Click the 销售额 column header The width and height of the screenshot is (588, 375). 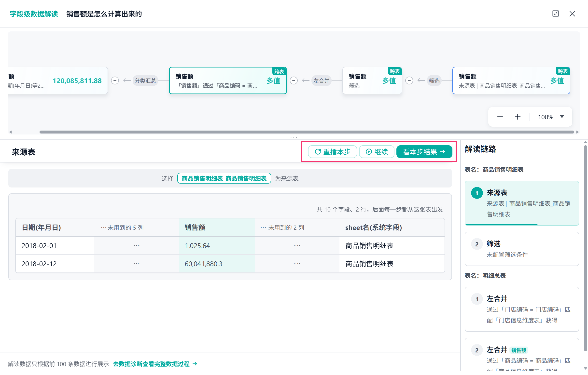[217, 228]
